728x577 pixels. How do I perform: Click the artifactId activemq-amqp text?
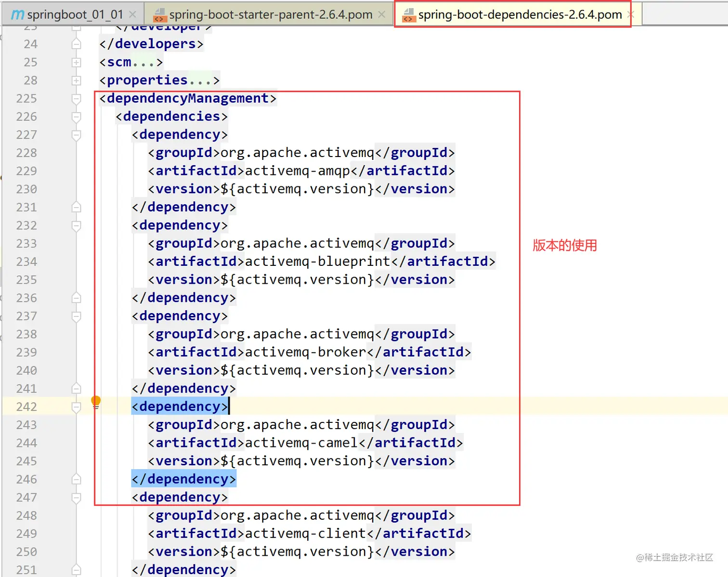tap(298, 171)
